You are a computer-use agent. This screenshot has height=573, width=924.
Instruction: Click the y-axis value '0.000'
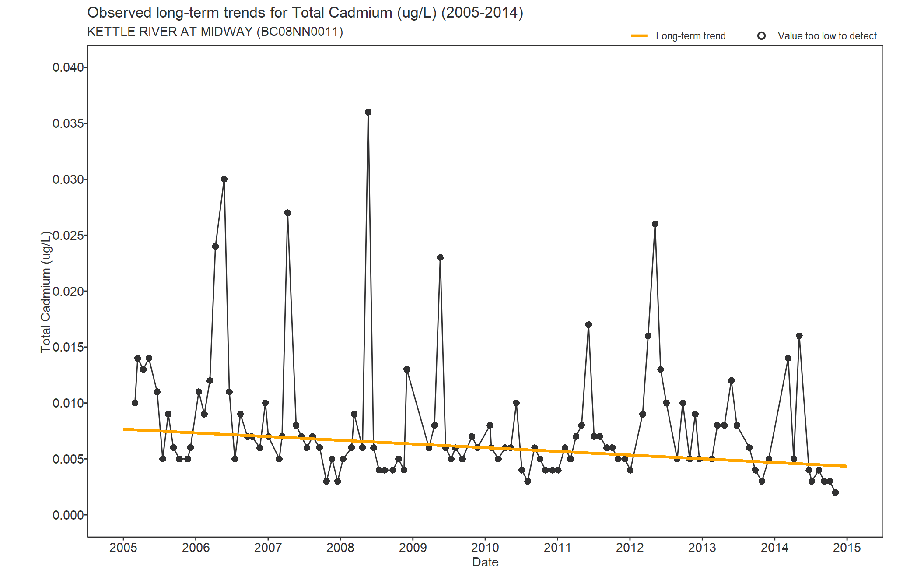tap(68, 515)
